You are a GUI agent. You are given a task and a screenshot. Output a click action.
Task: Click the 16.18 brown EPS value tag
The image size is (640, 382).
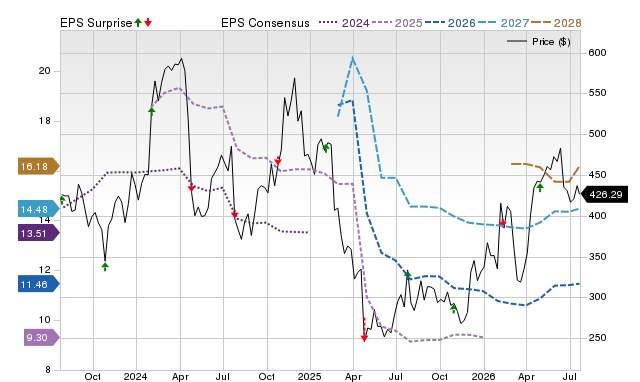coord(38,166)
